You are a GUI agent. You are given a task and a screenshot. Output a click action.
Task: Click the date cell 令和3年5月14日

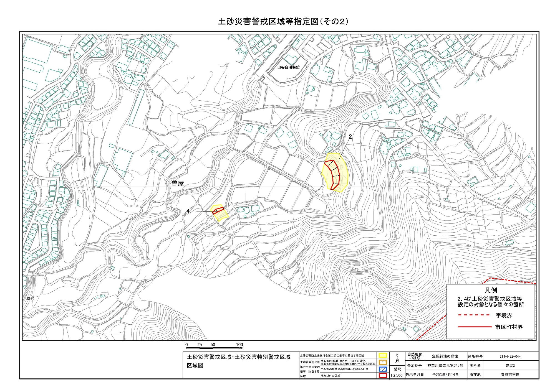(445, 375)
